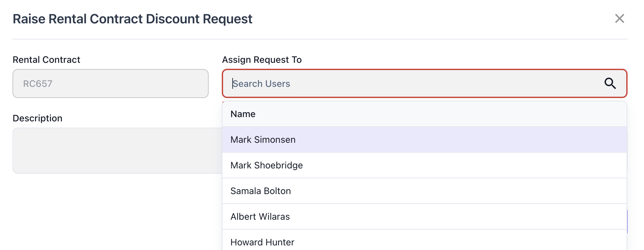Viewport: 644px width, 250px height.
Task: Focus the Search Users input field
Action: click(411, 84)
